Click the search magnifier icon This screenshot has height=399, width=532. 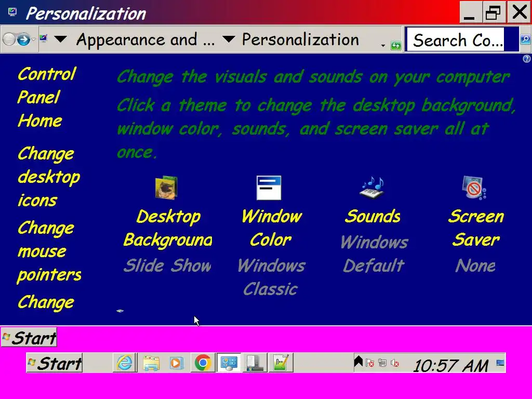coord(525,39)
